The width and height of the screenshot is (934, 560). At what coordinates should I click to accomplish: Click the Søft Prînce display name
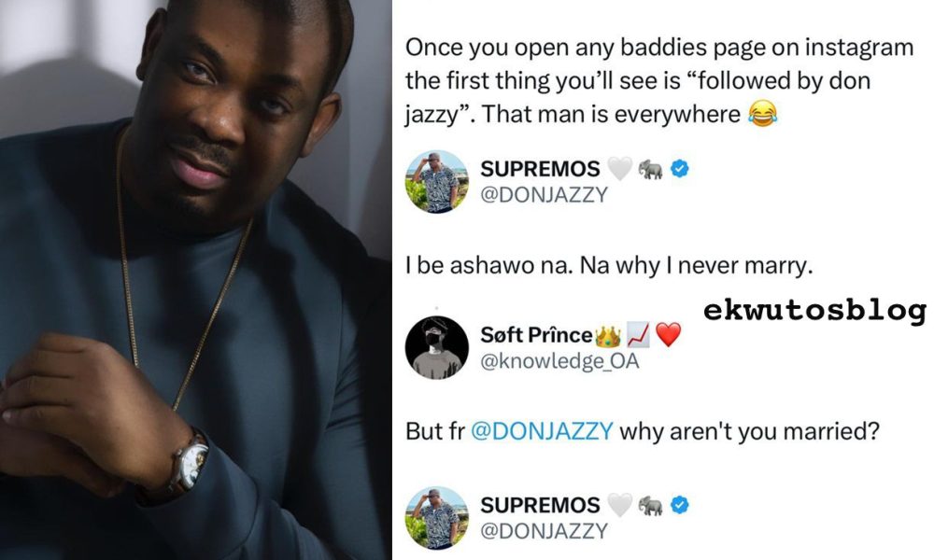537,335
